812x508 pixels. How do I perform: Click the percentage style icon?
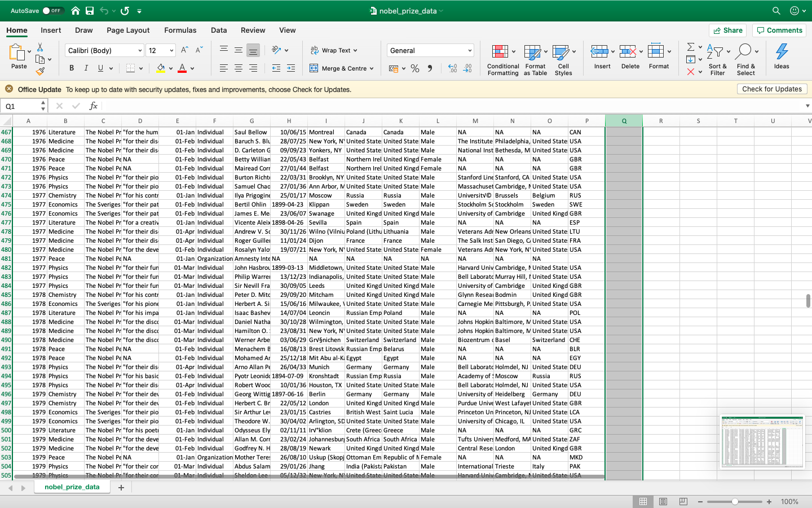coord(415,68)
